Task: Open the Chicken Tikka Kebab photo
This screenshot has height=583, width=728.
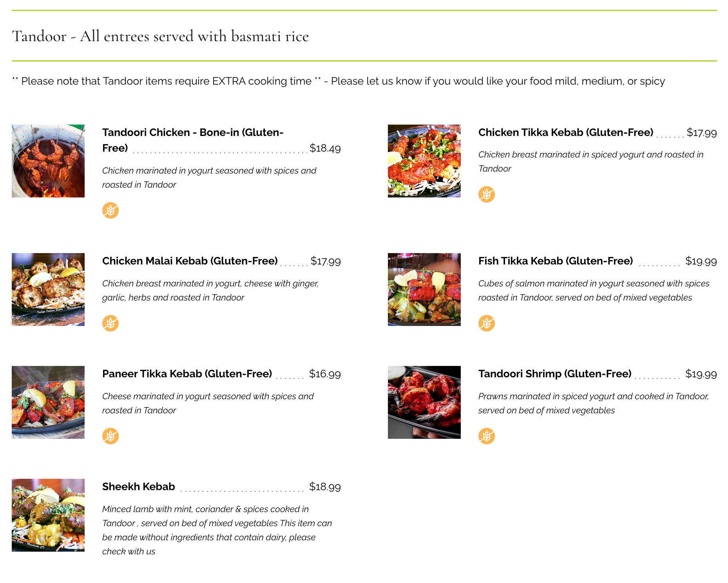Action: (x=424, y=161)
